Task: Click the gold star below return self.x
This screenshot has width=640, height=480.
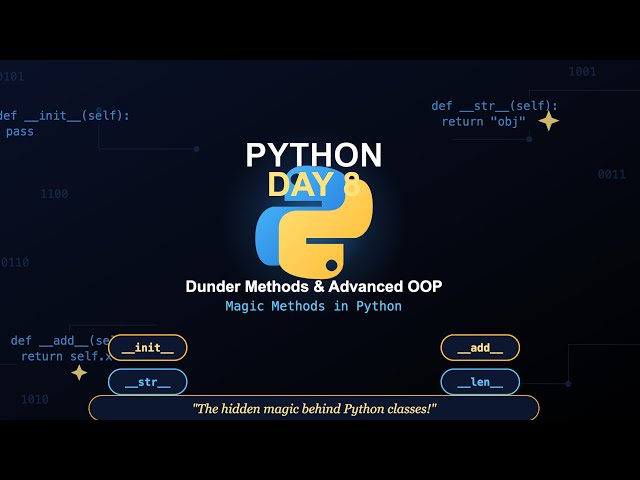Action: [79, 373]
